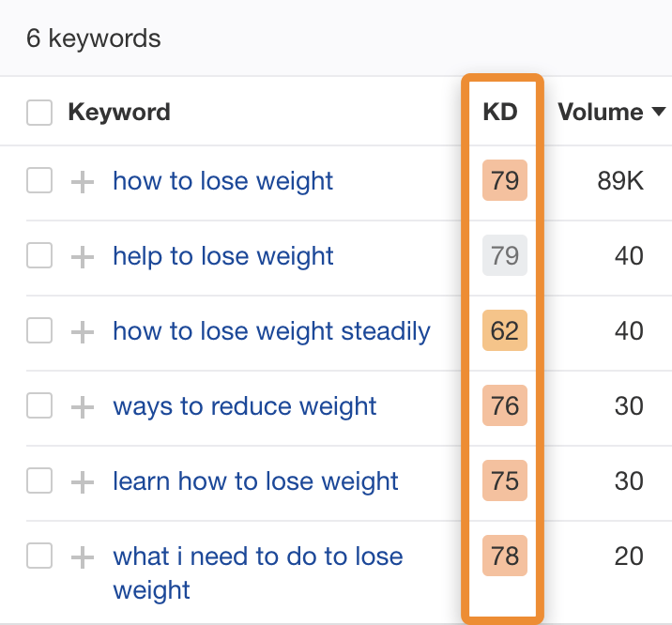The height and width of the screenshot is (625, 672).
Task: Click the 89K volume value
Action: (x=620, y=181)
